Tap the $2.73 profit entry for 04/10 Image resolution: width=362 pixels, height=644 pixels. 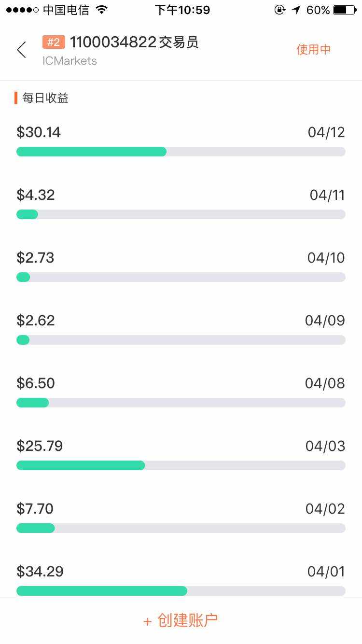(35, 258)
